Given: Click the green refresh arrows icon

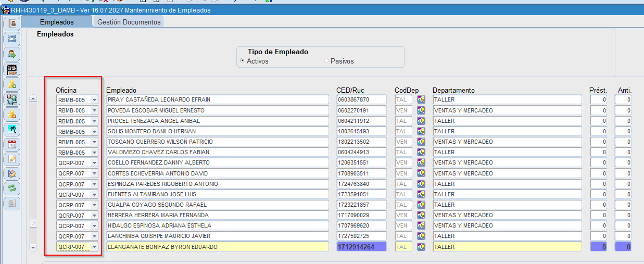Looking at the screenshot, I should click(12, 188).
